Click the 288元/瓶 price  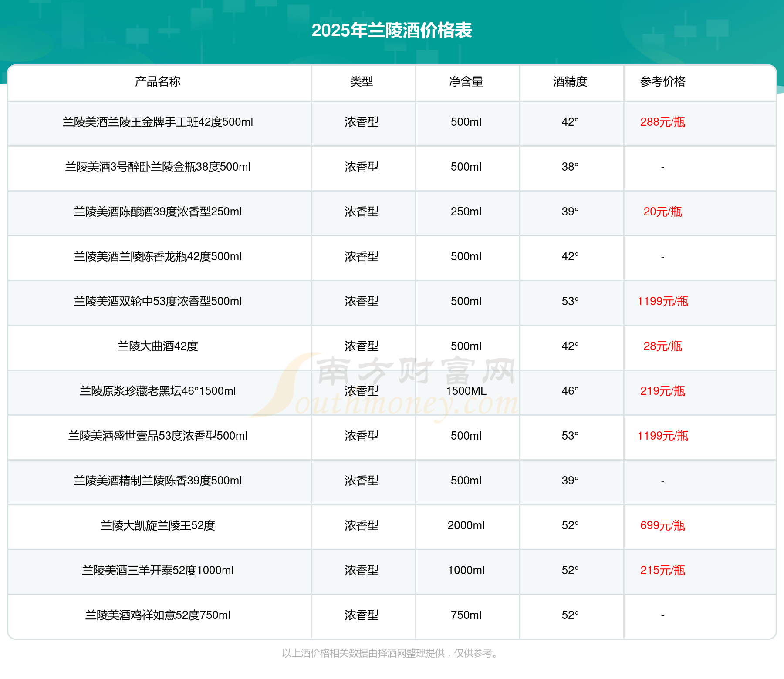(662, 122)
